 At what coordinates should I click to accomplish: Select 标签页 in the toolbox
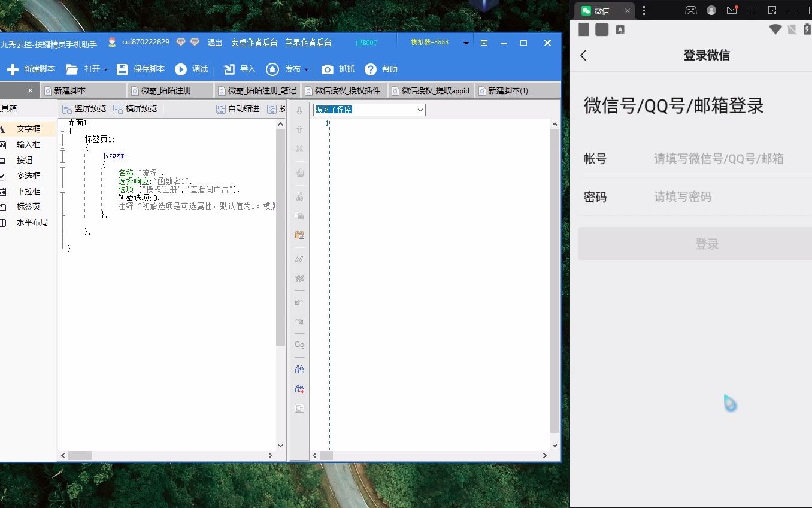point(28,207)
